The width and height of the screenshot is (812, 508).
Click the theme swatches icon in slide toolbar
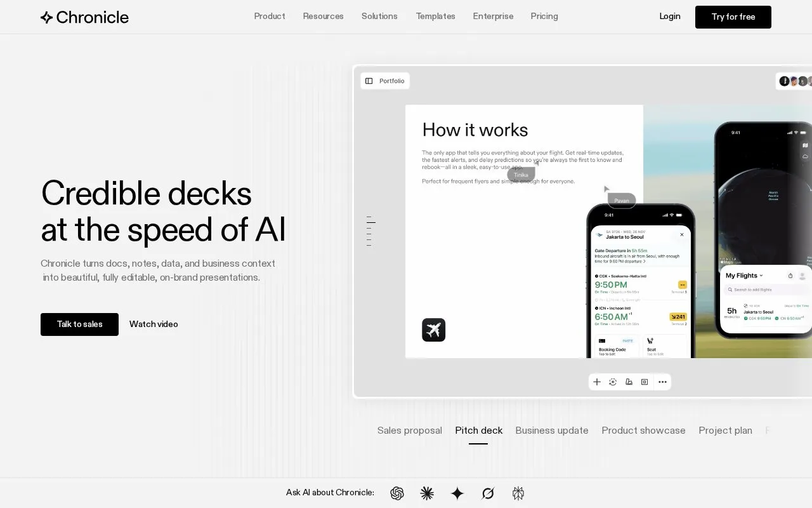[x=629, y=382]
